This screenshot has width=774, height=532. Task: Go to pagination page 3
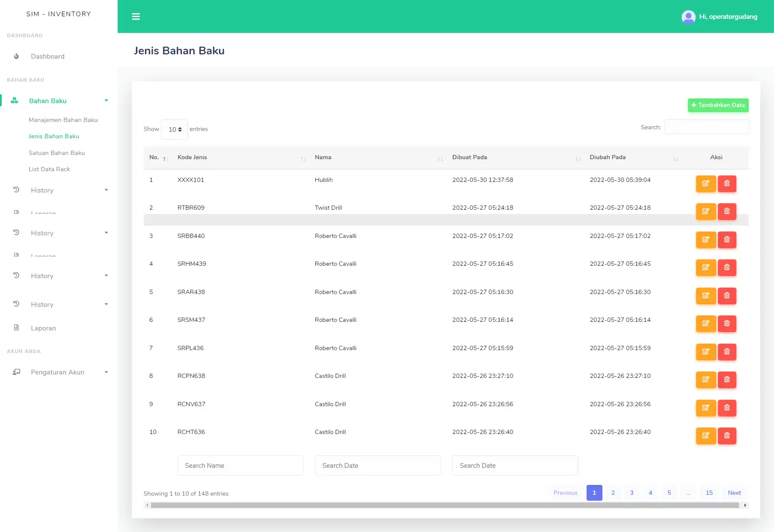(632, 493)
